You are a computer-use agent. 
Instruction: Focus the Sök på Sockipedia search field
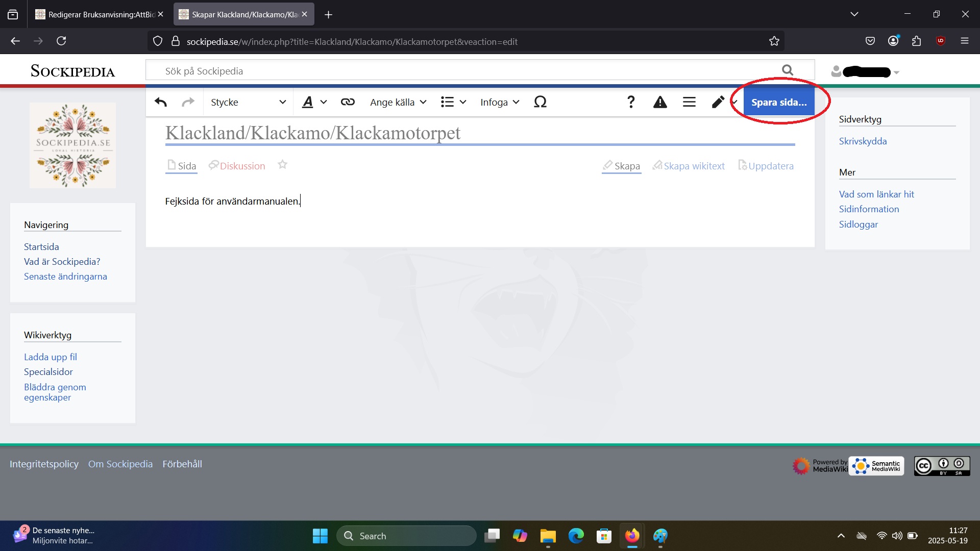point(459,71)
